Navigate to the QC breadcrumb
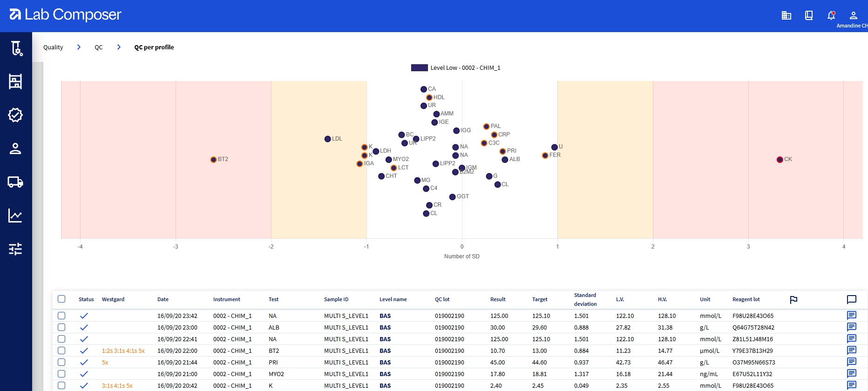Image resolution: width=868 pixels, height=391 pixels. click(x=99, y=47)
